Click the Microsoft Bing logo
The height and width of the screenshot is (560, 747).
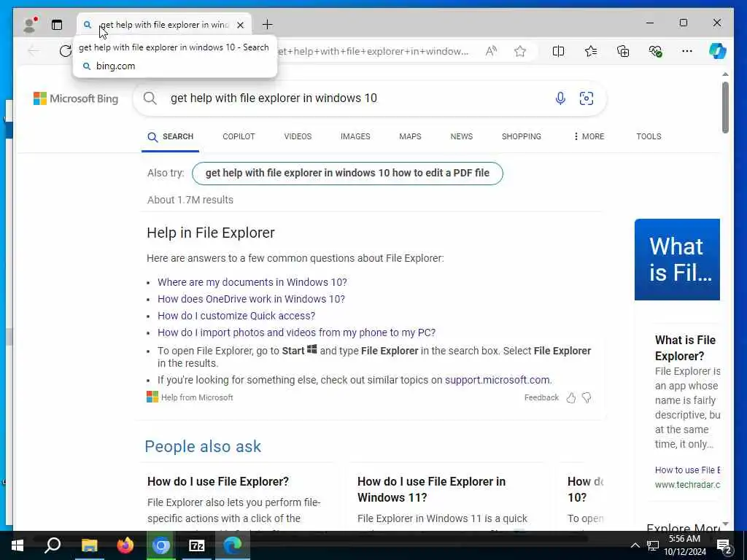(x=76, y=98)
